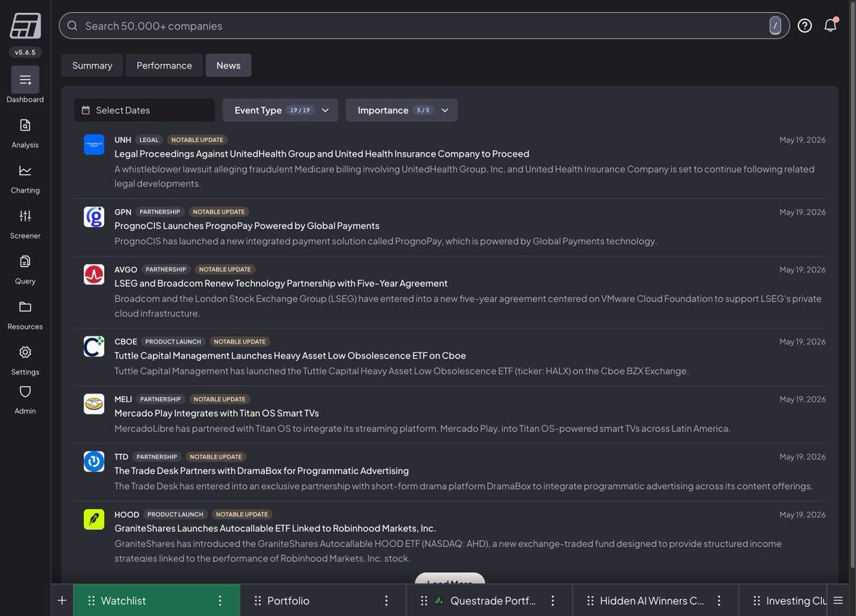Open the notifications bell
The width and height of the screenshot is (856, 616).
click(830, 26)
